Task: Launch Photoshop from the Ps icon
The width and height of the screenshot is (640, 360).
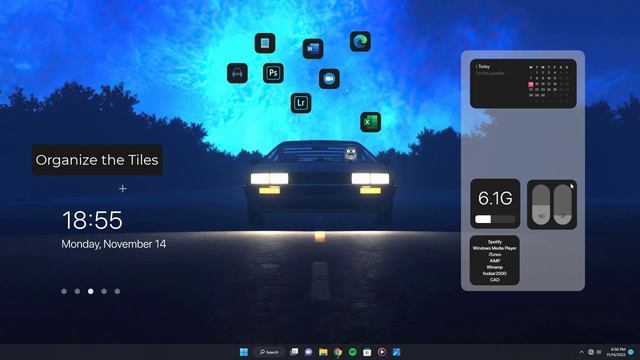Action: point(273,73)
